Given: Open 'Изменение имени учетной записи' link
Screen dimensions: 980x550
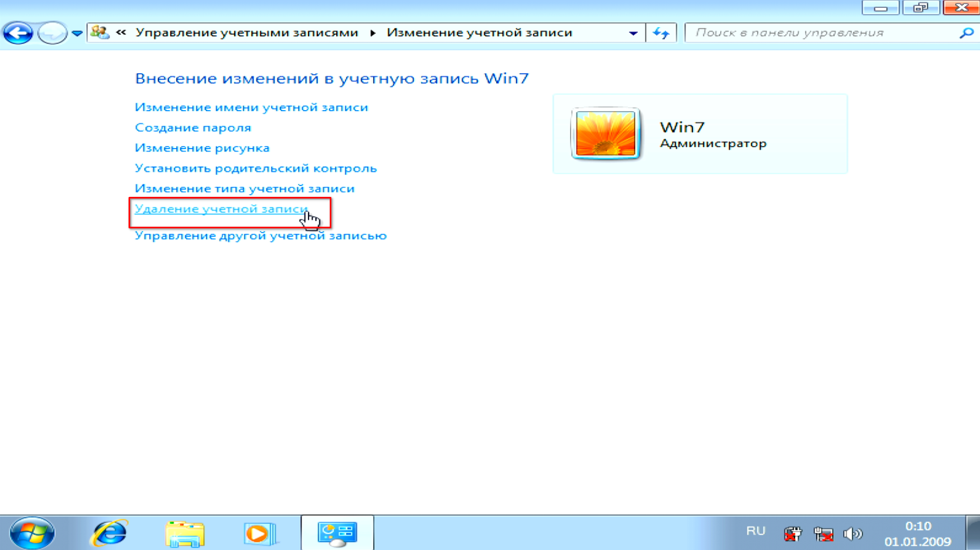Looking at the screenshot, I should point(251,107).
